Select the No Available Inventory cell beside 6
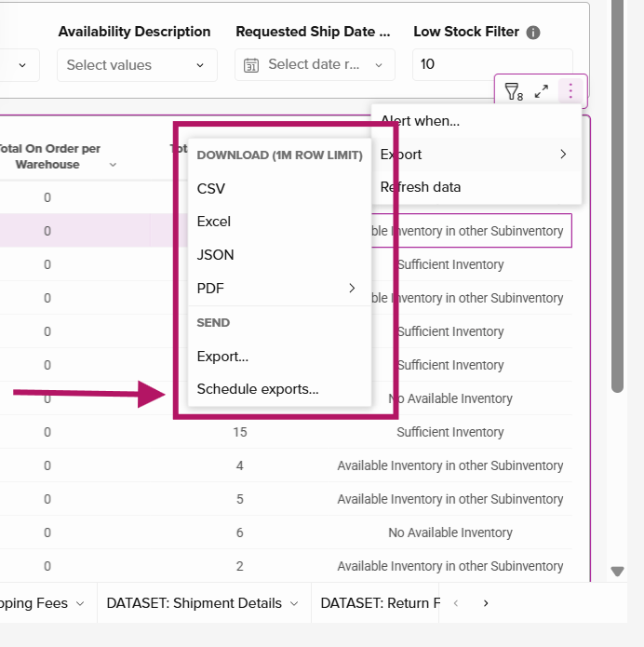Image resolution: width=644 pixels, height=647 pixels. pos(450,532)
